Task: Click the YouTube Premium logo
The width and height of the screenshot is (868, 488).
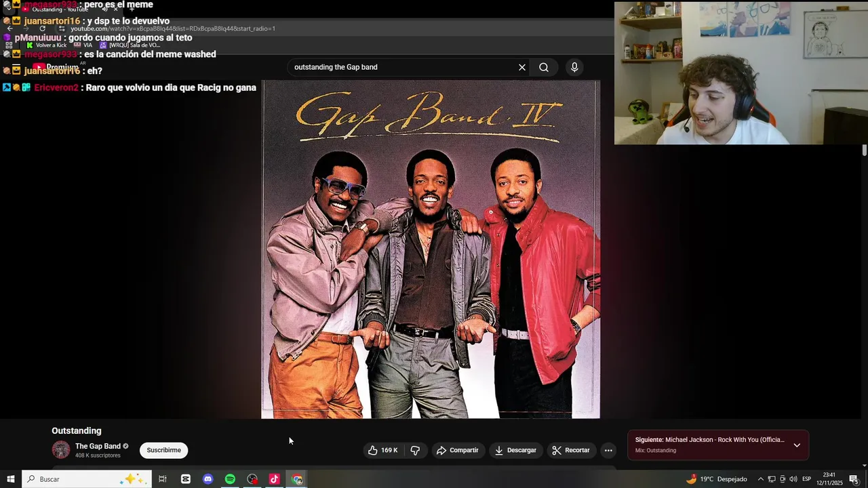Action: 56,67
